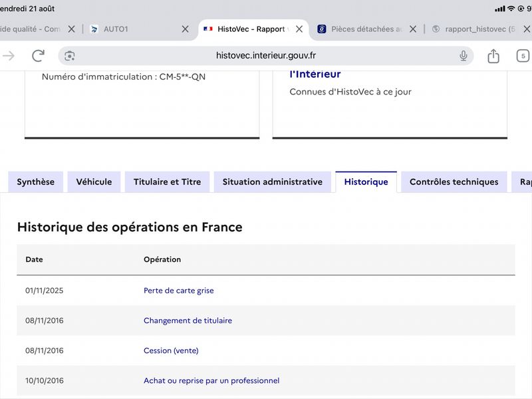Open the Véhicule tab
The width and height of the screenshot is (532, 399).
94,182
